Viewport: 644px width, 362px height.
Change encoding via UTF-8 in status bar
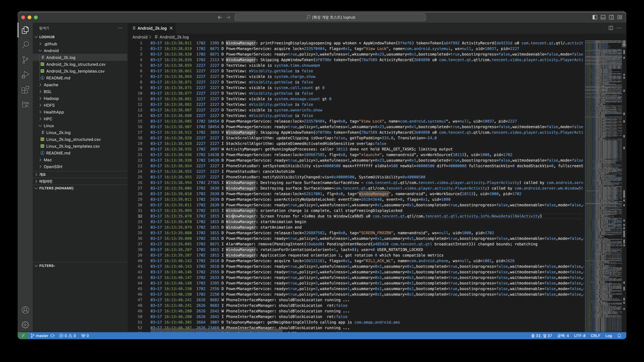pos(580,335)
